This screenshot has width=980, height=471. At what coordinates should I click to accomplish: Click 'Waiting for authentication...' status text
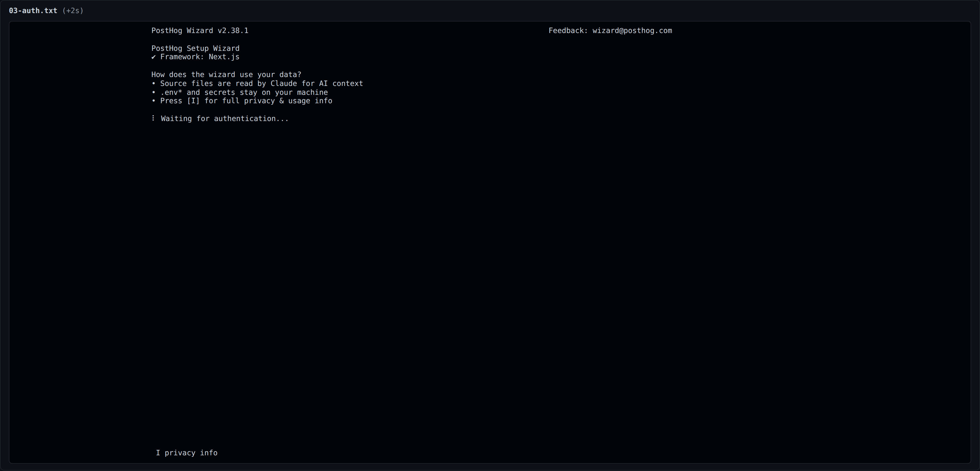[225, 119]
